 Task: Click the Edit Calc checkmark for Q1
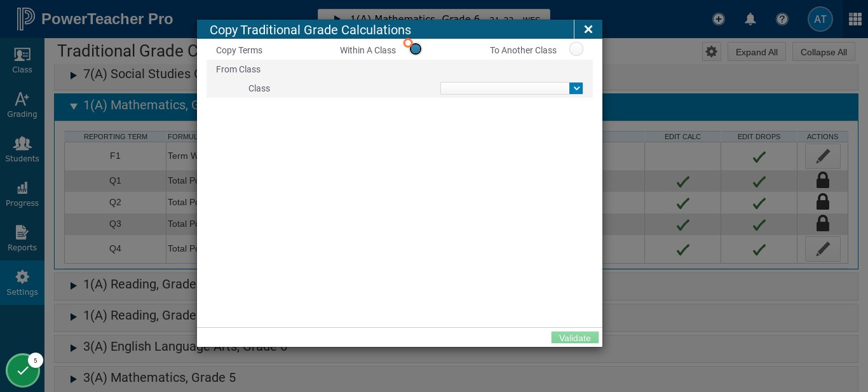[683, 182]
